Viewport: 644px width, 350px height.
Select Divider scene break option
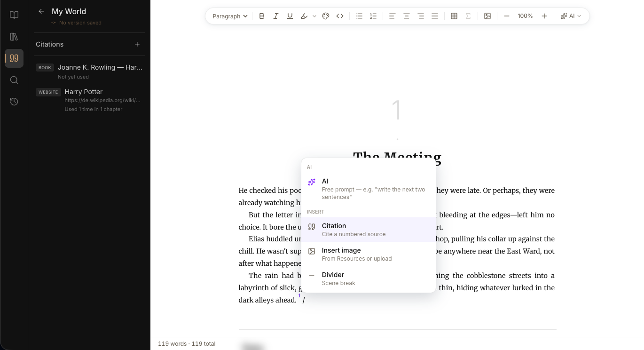tap(369, 278)
